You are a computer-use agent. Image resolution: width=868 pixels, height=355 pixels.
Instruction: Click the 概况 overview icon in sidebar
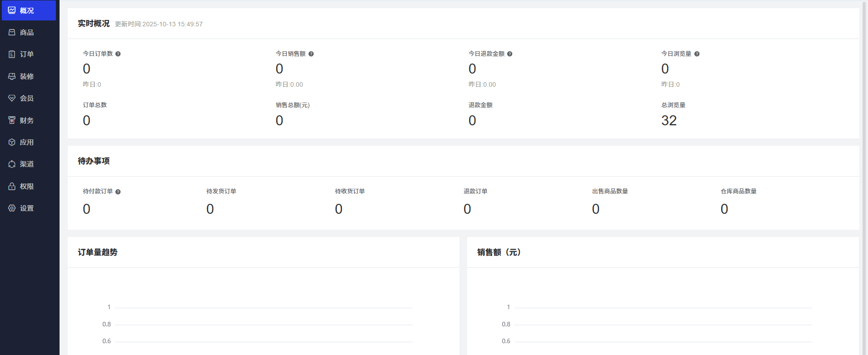(x=12, y=10)
